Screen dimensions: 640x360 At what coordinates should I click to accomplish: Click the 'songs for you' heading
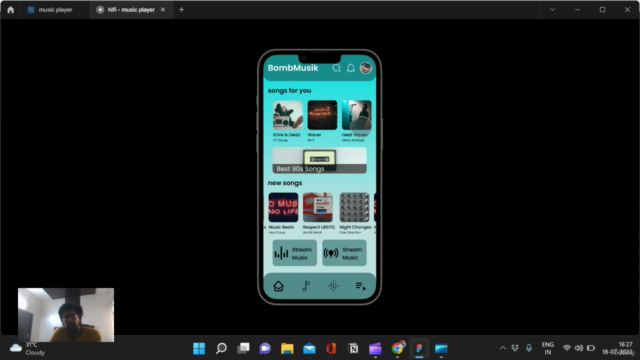click(289, 91)
